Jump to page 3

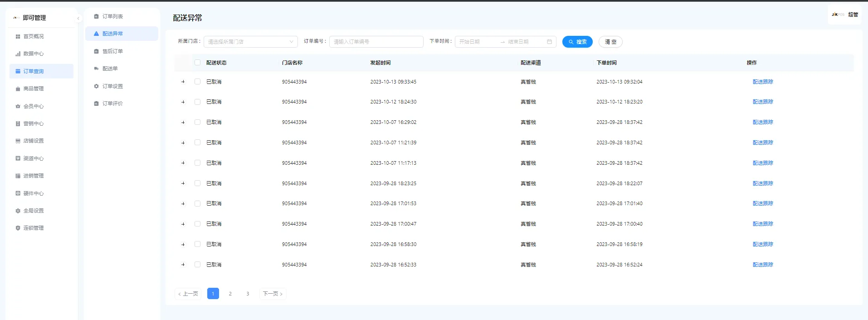point(248,294)
